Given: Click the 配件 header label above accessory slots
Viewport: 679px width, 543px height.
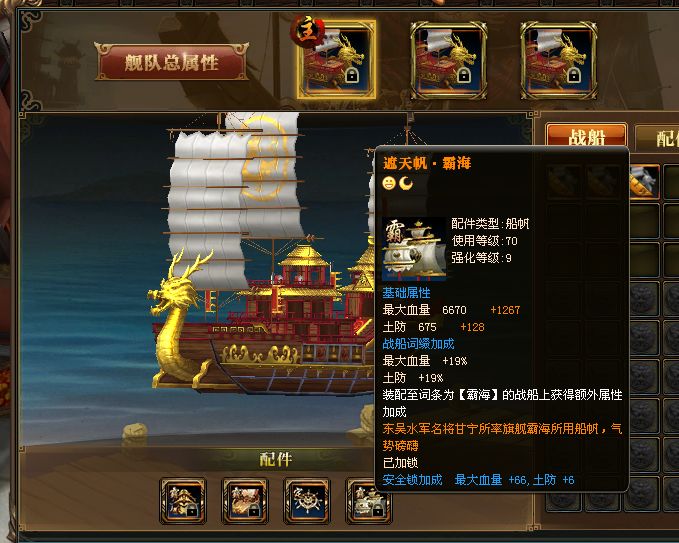Looking at the screenshot, I should point(275,459).
